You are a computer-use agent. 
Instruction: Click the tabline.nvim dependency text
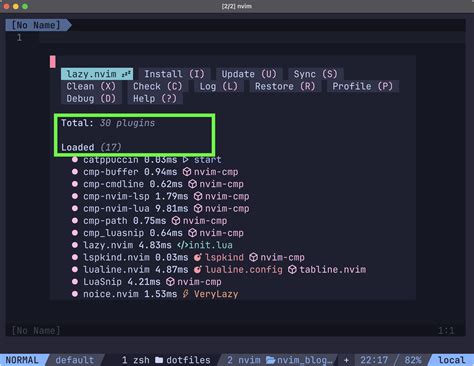click(x=333, y=270)
